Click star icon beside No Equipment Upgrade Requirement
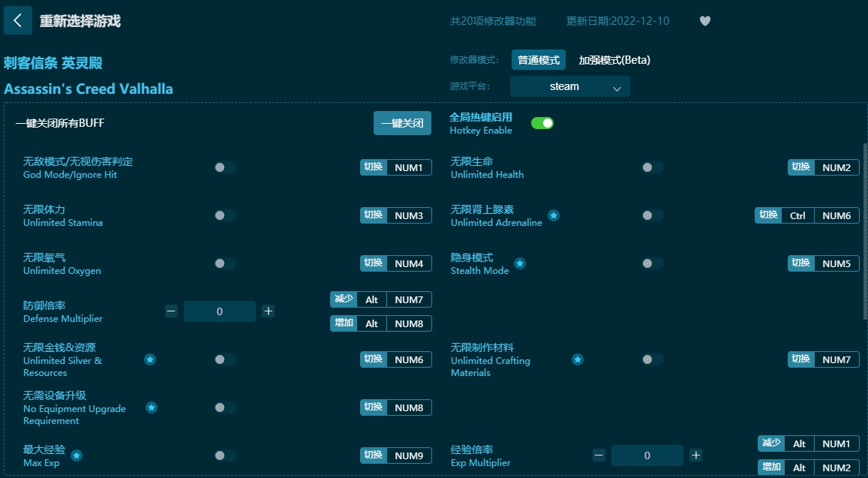 point(151,407)
